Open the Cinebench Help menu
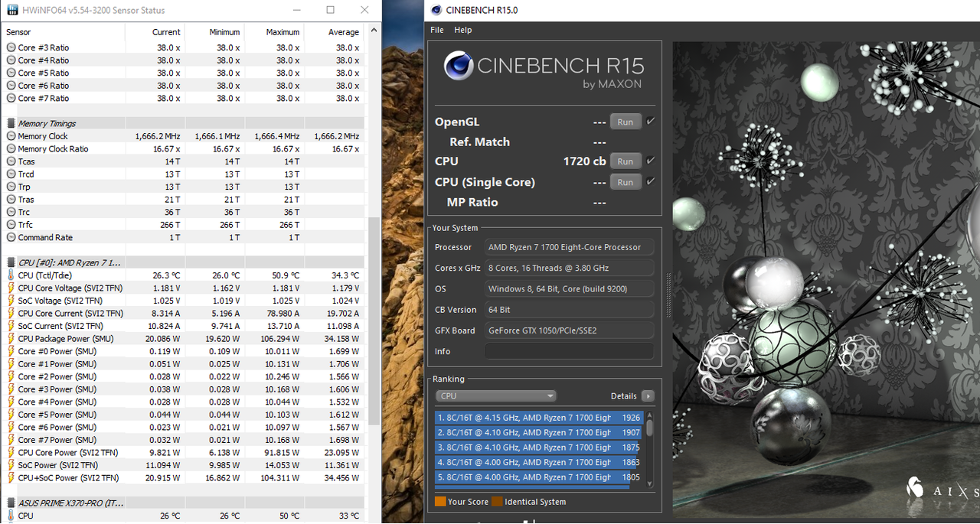 (x=462, y=30)
